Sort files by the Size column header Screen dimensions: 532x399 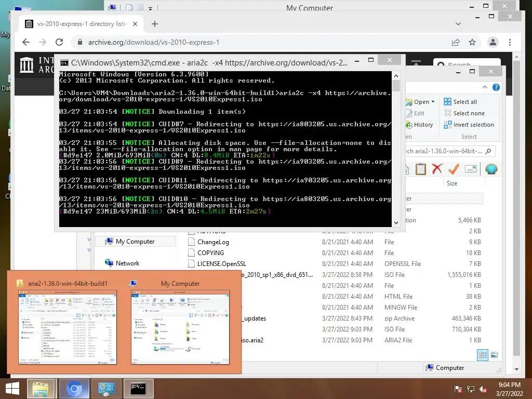click(452, 183)
